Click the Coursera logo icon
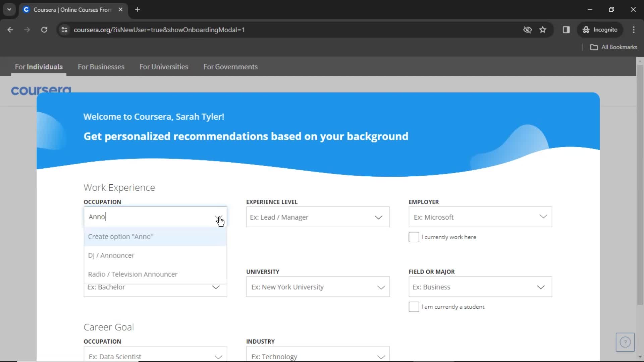The width and height of the screenshot is (644, 362). tap(41, 90)
